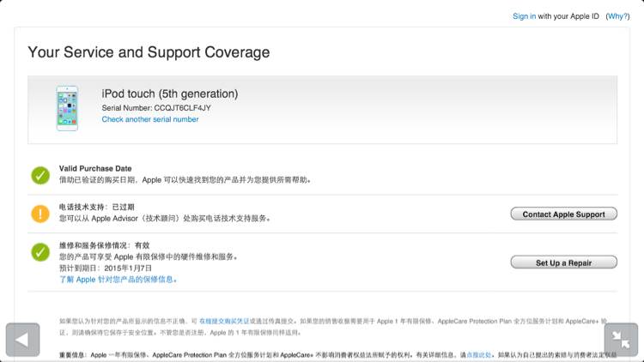Open the Sign in link

[x=524, y=16]
